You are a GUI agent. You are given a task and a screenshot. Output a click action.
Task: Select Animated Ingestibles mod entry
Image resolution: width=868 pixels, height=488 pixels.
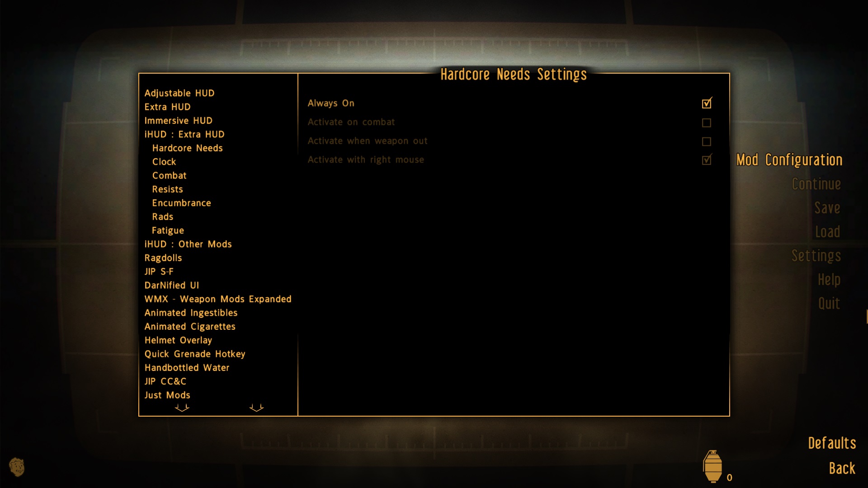click(x=191, y=313)
